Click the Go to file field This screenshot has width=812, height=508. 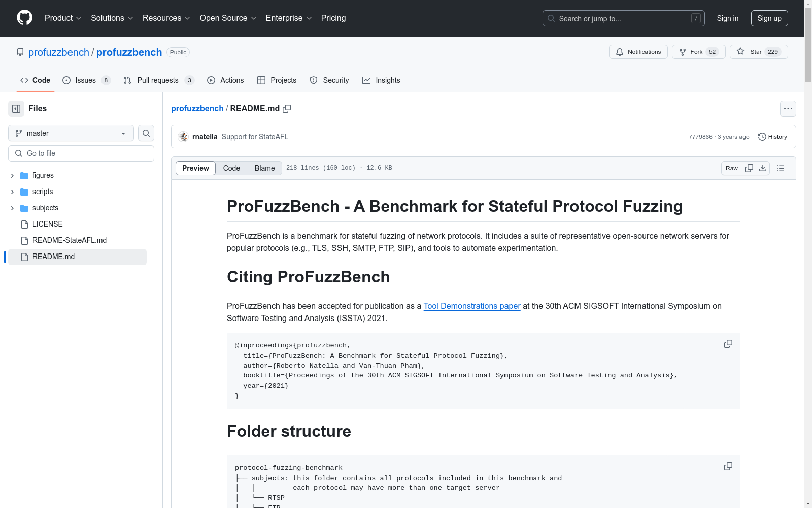pyautogui.click(x=81, y=153)
